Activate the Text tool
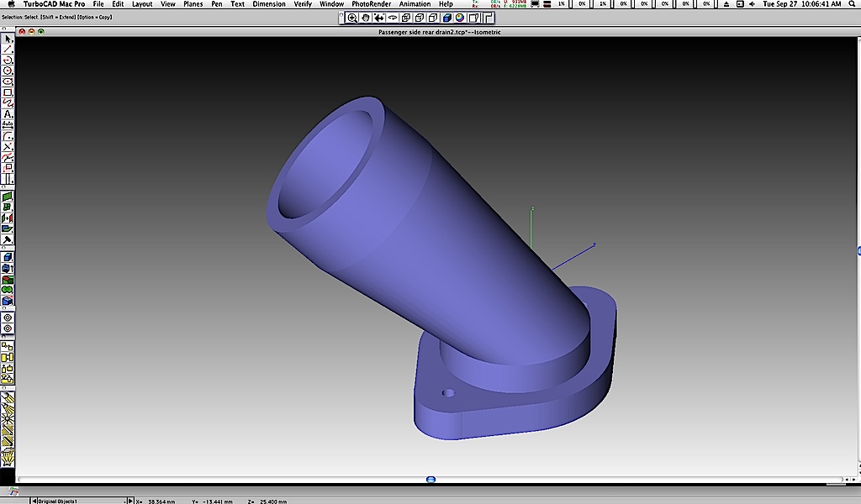 (8, 114)
